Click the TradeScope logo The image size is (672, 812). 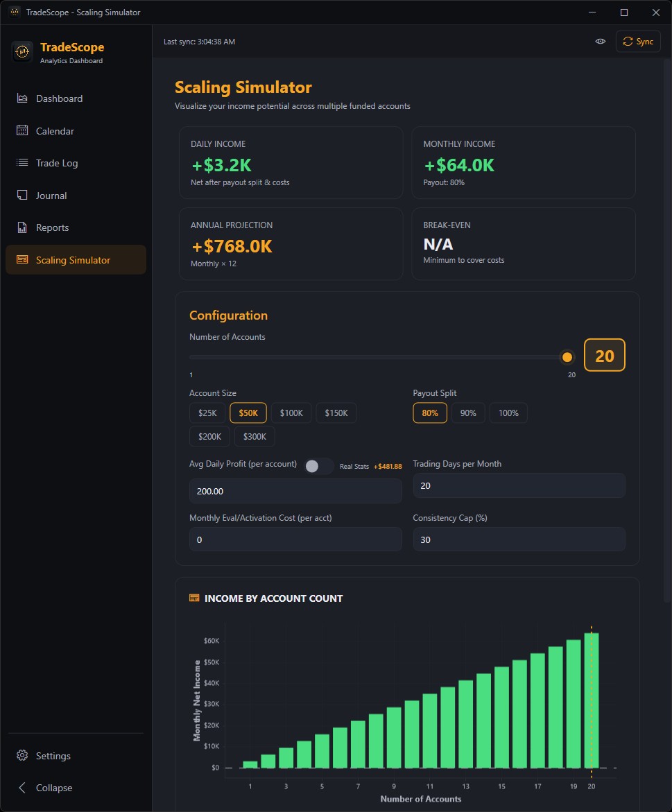tap(21, 51)
